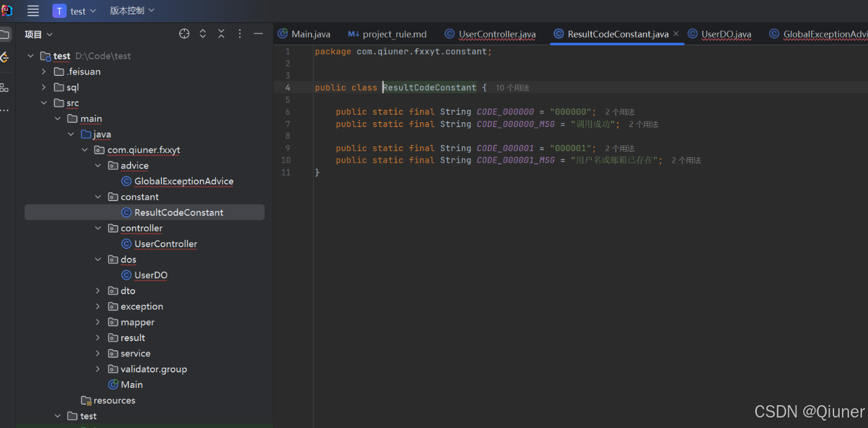Image resolution: width=868 pixels, height=428 pixels.
Task: Collapse the controller package
Action: coord(98,228)
